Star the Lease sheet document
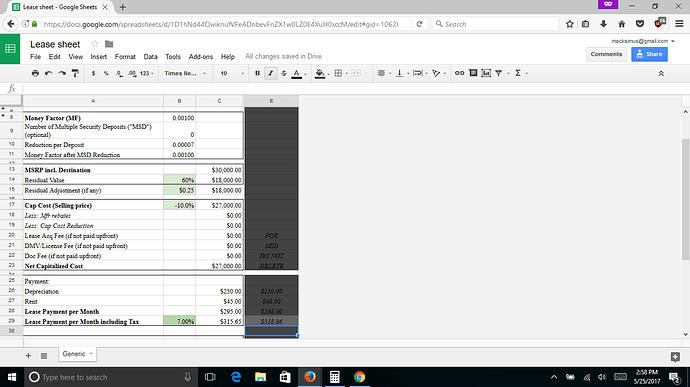Screen dimensions: 690x387 pos(95,44)
